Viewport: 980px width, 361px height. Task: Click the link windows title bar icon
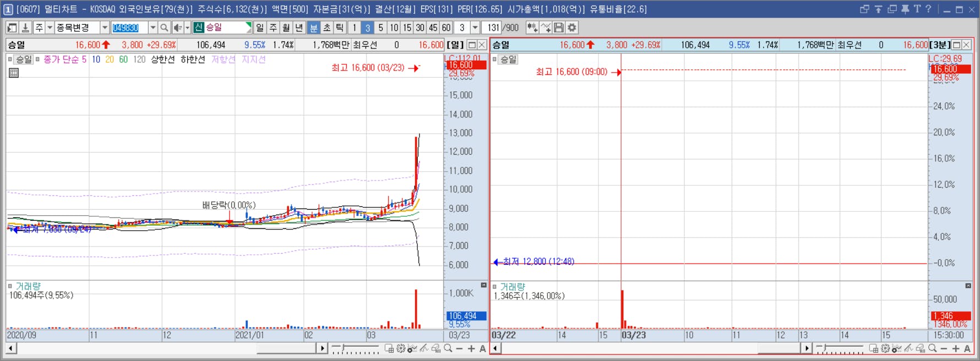pyautogui.click(x=864, y=9)
